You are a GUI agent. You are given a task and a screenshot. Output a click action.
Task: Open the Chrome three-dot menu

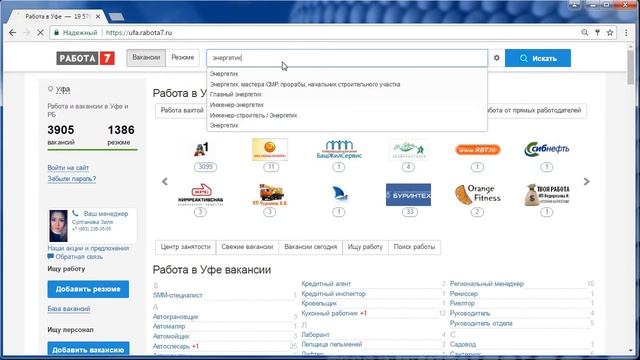pos(626,33)
